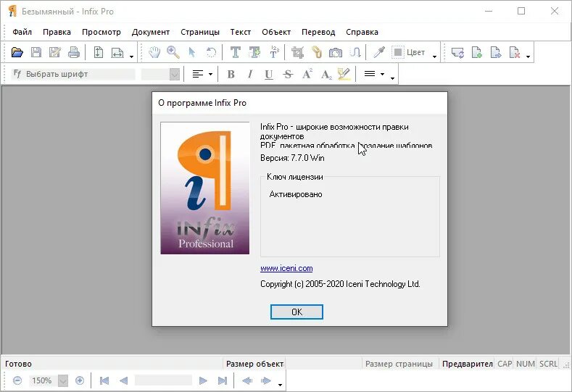Image resolution: width=572 pixels, height=392 pixels.
Task: Click OK in the About dialog
Action: (x=297, y=312)
